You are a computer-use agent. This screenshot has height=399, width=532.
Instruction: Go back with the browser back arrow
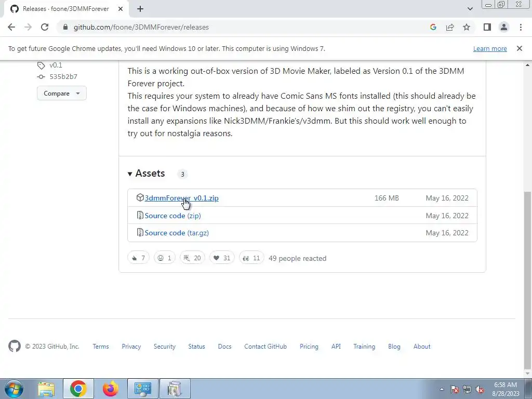click(x=11, y=27)
